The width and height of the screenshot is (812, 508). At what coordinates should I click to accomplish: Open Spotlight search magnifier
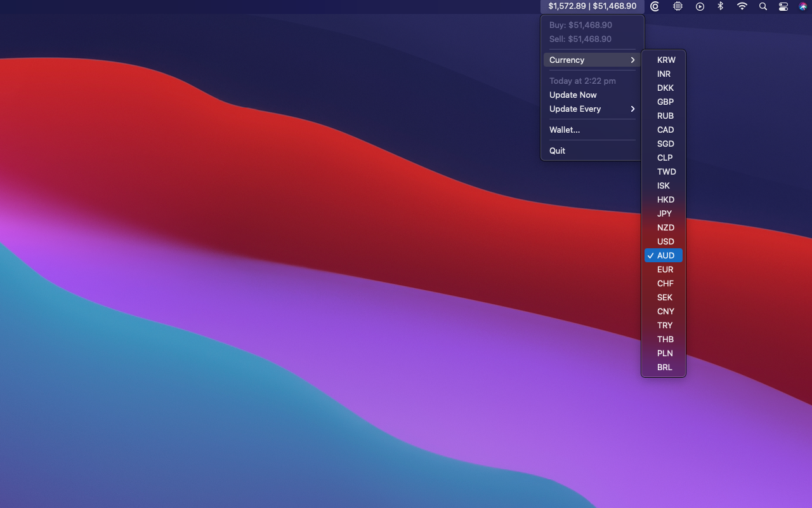pos(763,6)
